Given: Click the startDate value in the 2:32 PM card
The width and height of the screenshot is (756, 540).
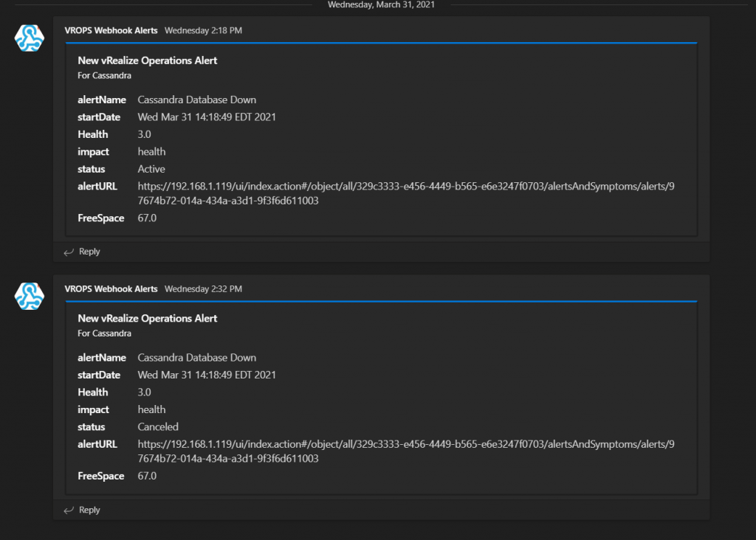Looking at the screenshot, I should 207,375.
